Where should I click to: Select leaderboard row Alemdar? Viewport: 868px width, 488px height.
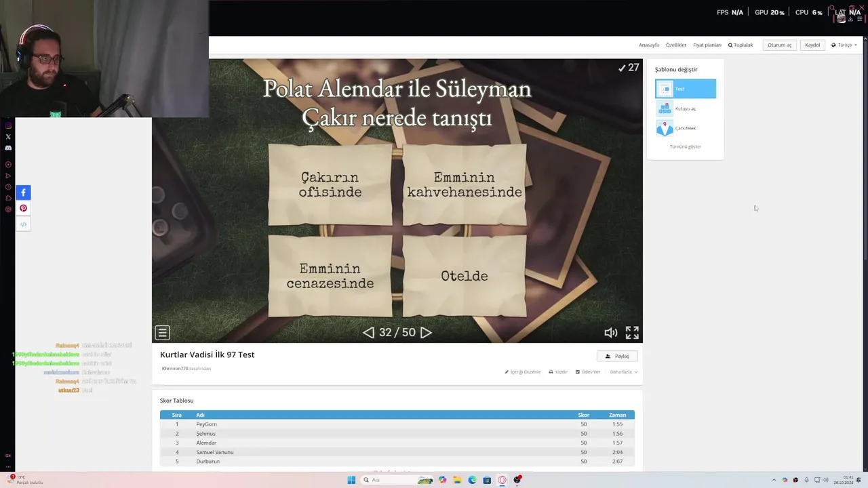tap(397, 443)
